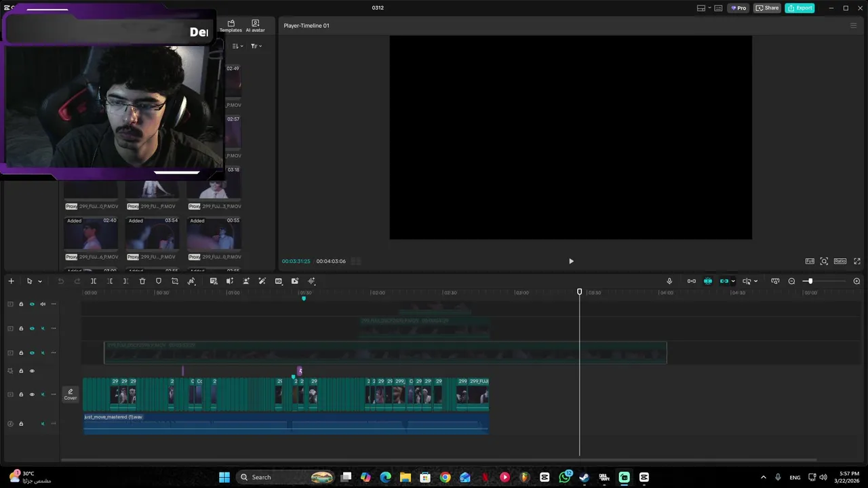This screenshot has height=488, width=868.
Task: Open more options for the top track
Action: [x=54, y=304]
